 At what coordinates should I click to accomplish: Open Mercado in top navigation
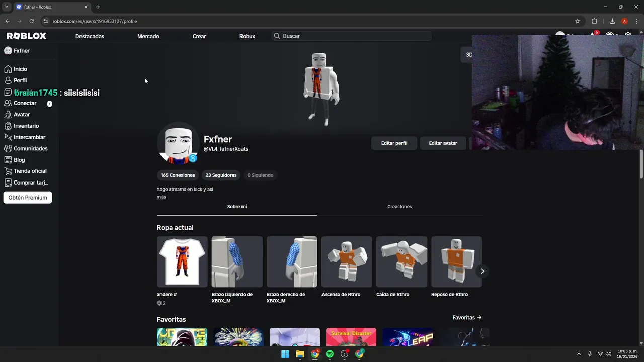148,36
